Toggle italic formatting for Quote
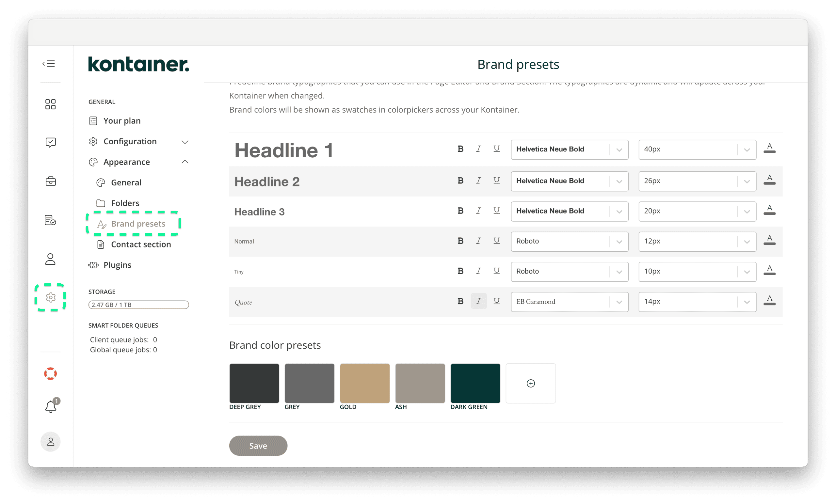The width and height of the screenshot is (836, 504). tap(478, 301)
